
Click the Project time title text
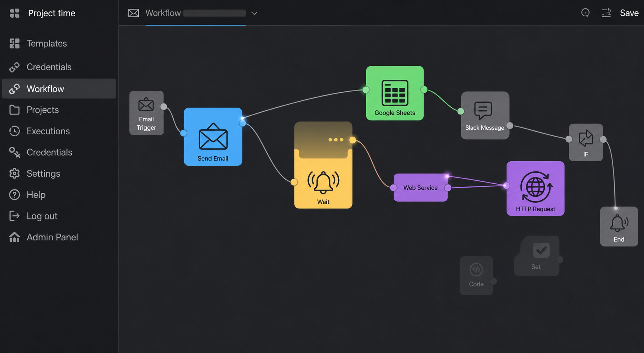[x=52, y=13]
